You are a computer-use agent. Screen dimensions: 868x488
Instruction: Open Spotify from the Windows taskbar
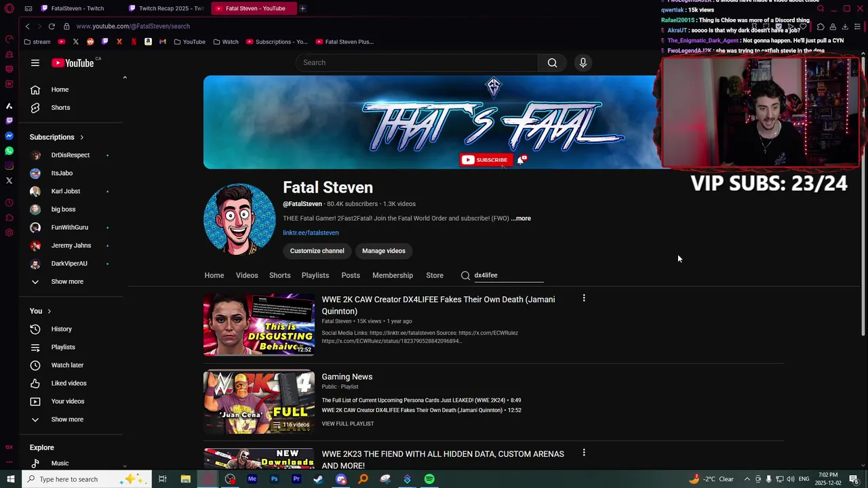429,479
